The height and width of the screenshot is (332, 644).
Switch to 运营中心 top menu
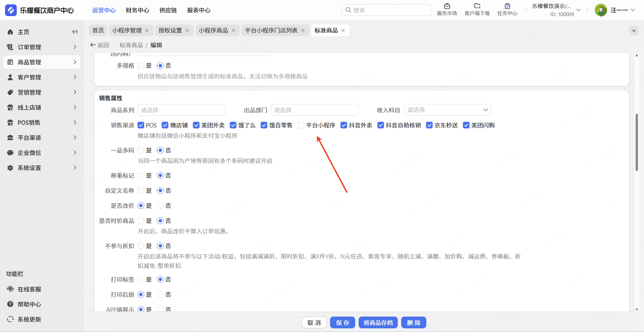coord(104,10)
